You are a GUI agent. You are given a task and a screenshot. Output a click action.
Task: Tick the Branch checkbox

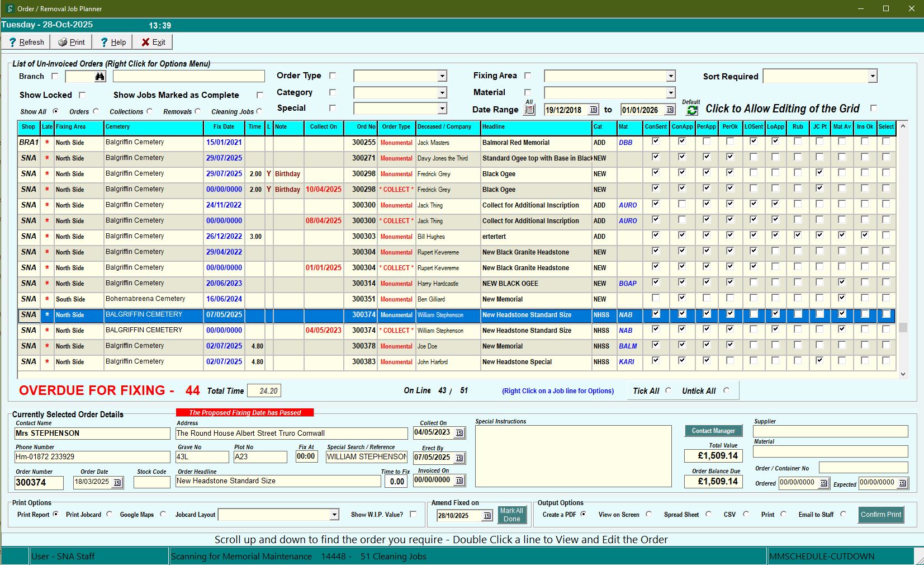click(55, 76)
